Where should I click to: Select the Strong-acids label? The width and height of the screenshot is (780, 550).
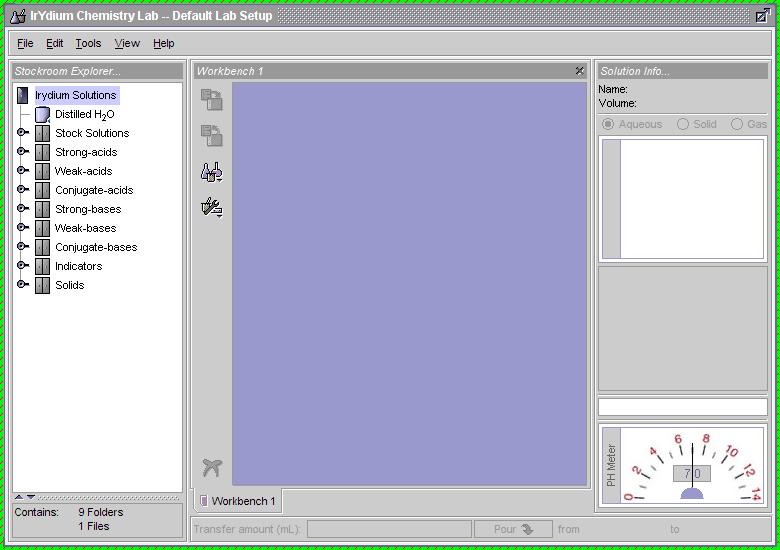click(x=86, y=152)
